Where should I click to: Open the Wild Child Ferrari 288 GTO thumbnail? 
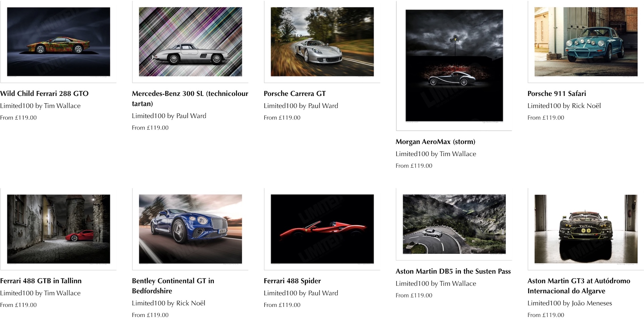(x=58, y=42)
